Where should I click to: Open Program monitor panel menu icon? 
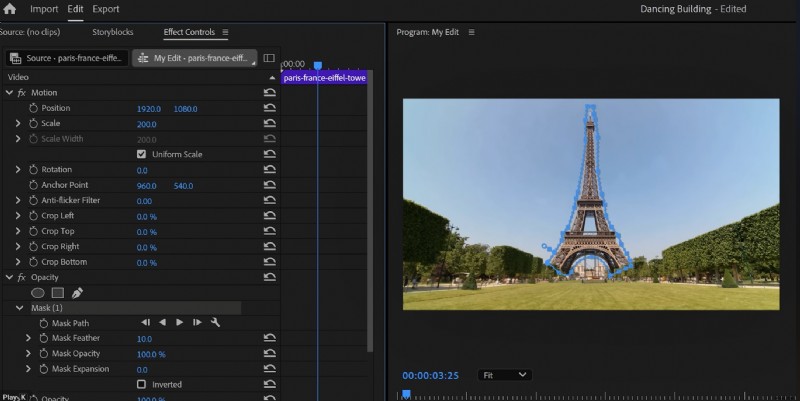tap(471, 32)
